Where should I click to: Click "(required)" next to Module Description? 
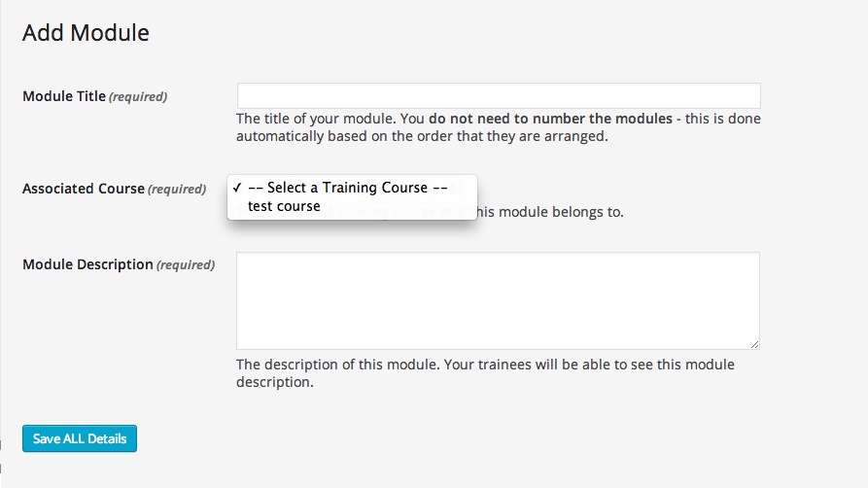[186, 265]
